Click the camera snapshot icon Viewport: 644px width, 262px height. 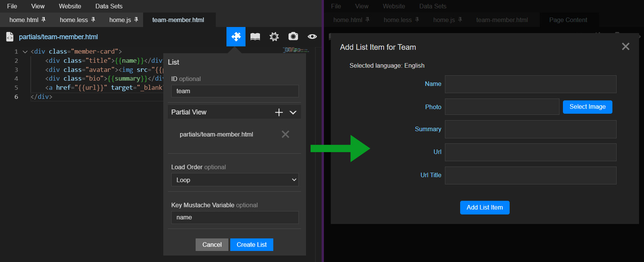point(293,37)
